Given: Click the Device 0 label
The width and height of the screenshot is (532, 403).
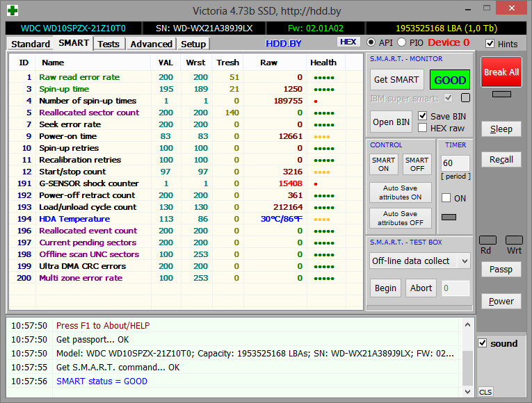Looking at the screenshot, I should pos(449,42).
